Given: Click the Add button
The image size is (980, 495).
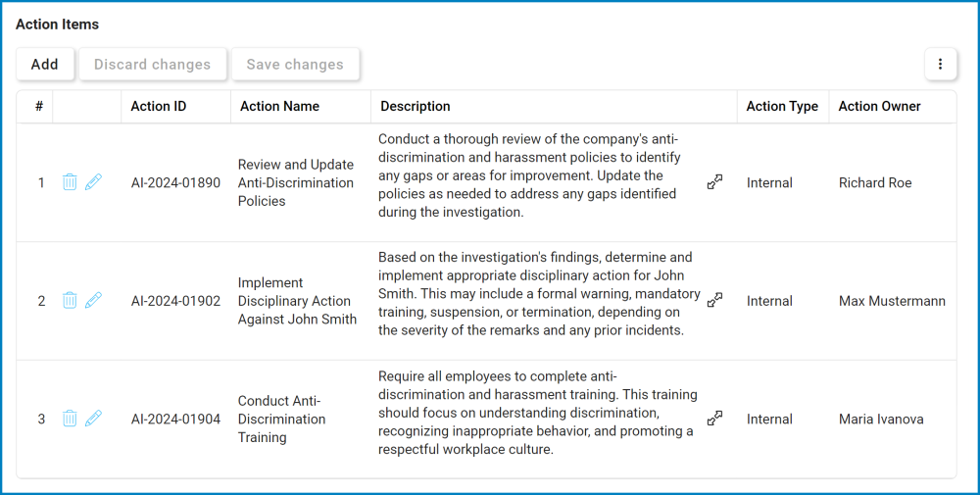Looking at the screenshot, I should 45,65.
